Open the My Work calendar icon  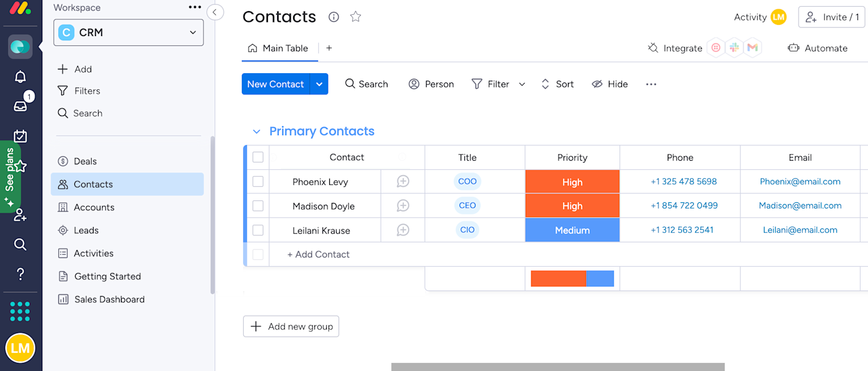pos(20,136)
